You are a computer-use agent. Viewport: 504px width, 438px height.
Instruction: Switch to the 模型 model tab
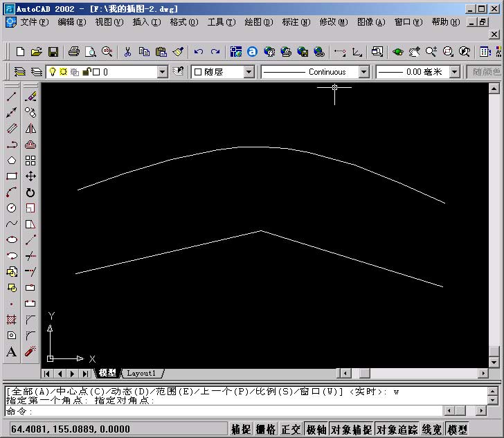[x=107, y=373]
